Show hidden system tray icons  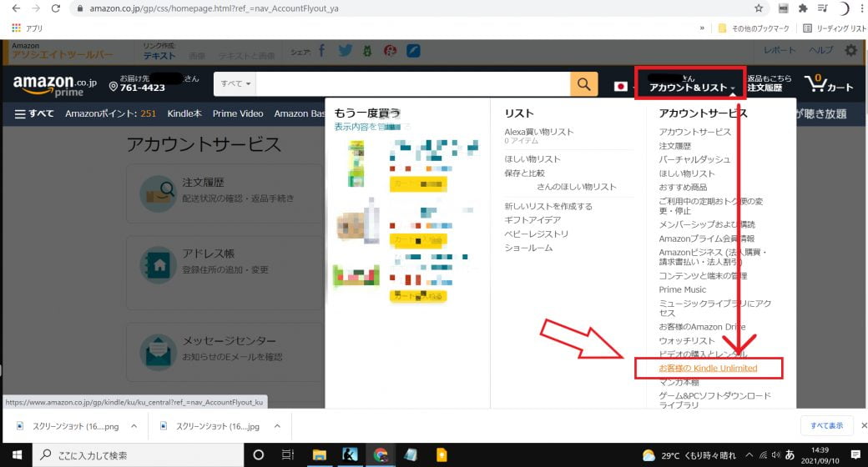[x=749, y=454]
